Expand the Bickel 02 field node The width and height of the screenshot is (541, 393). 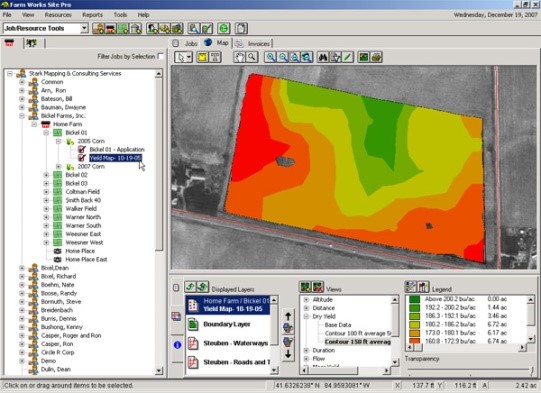pos(46,175)
